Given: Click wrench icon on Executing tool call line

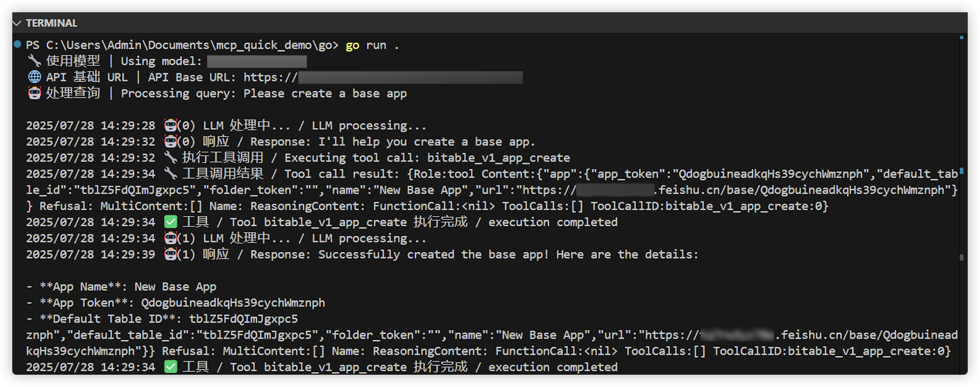Looking at the screenshot, I should coord(170,157).
